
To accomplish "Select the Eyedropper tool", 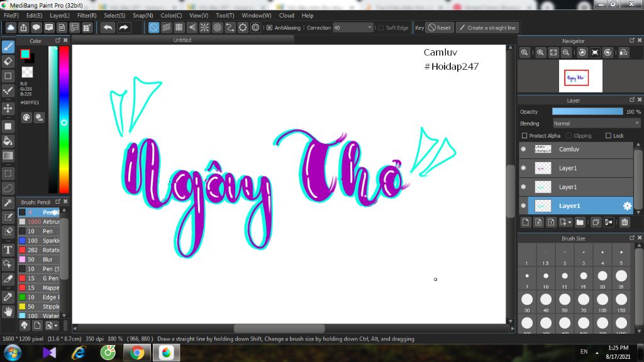I will coord(8,297).
